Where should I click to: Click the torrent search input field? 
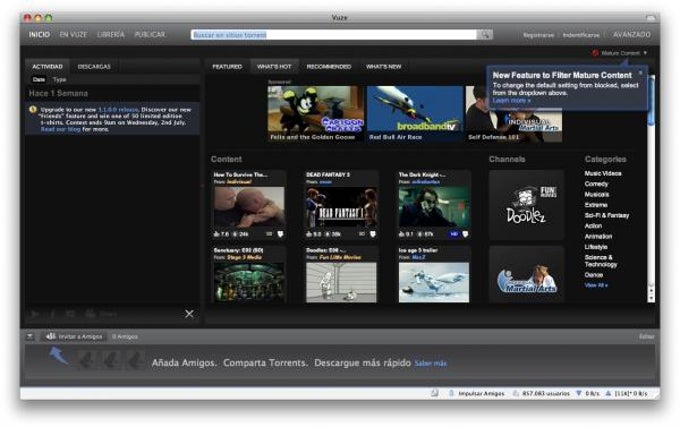click(333, 35)
